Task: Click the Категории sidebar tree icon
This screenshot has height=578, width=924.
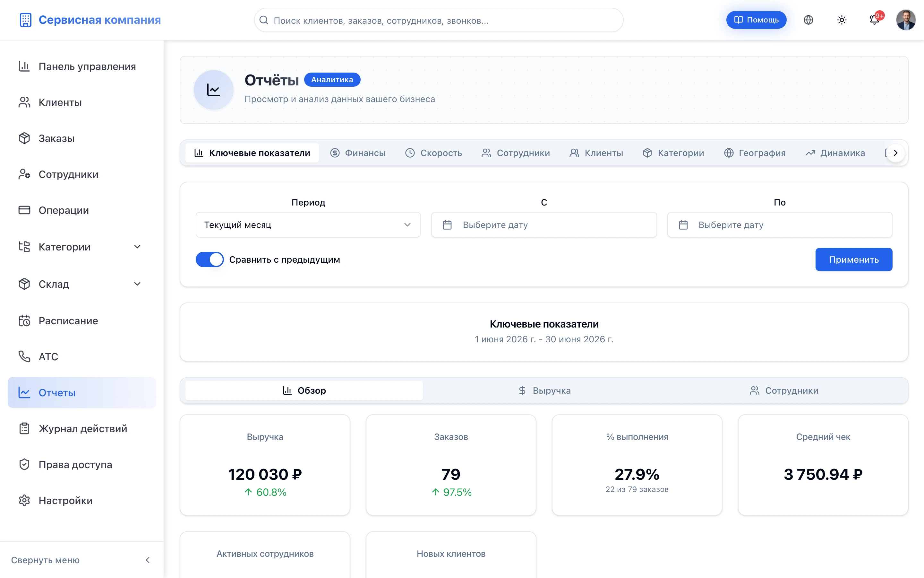Action: tap(24, 247)
